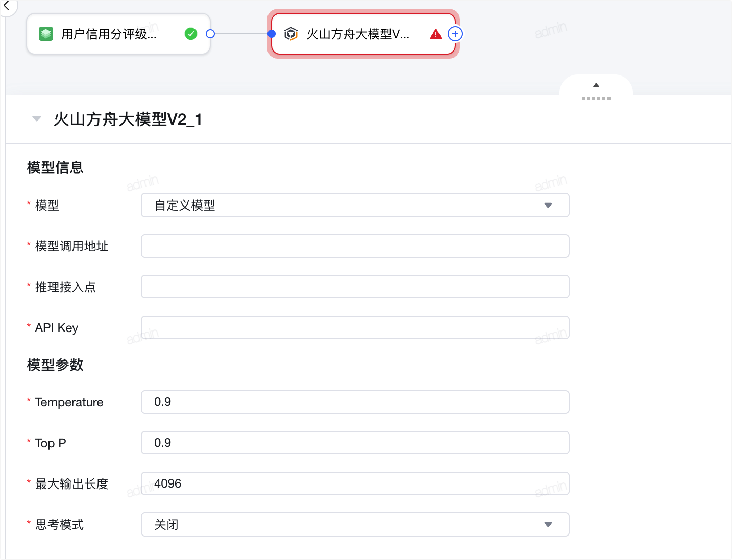This screenshot has height=560, width=732.
Task: Open the 思考模式 dropdown showing 关闭
Action: [355, 524]
